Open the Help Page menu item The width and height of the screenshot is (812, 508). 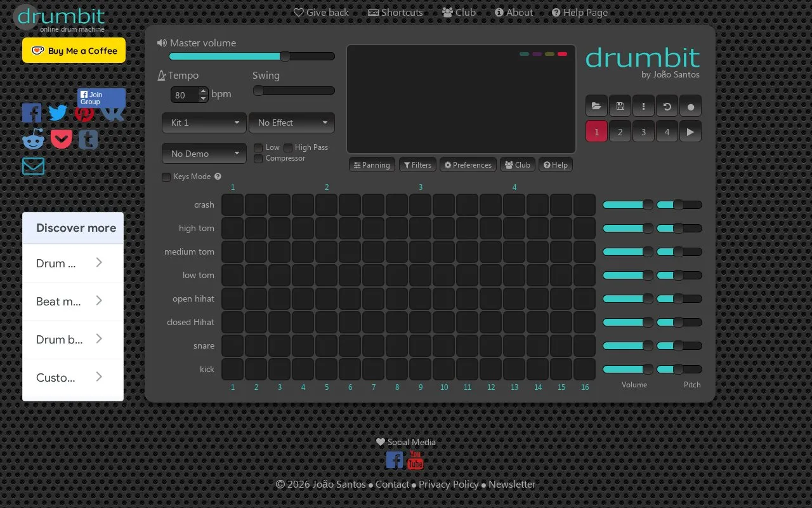click(580, 12)
